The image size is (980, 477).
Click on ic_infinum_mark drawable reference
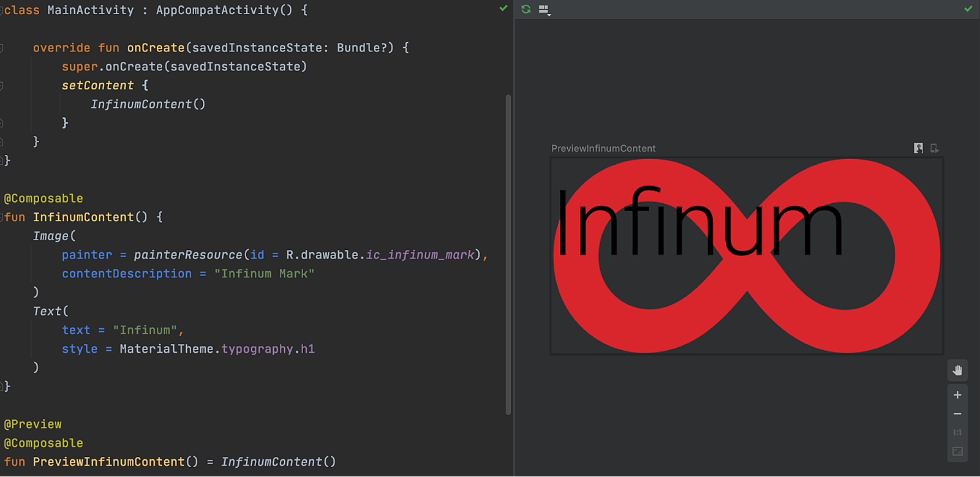[x=420, y=255]
